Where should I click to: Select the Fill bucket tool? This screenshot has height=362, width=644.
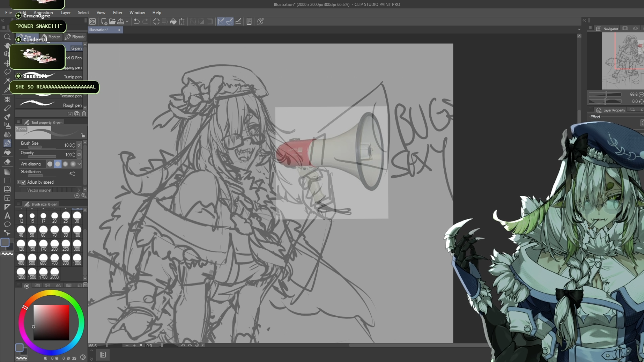(x=7, y=153)
